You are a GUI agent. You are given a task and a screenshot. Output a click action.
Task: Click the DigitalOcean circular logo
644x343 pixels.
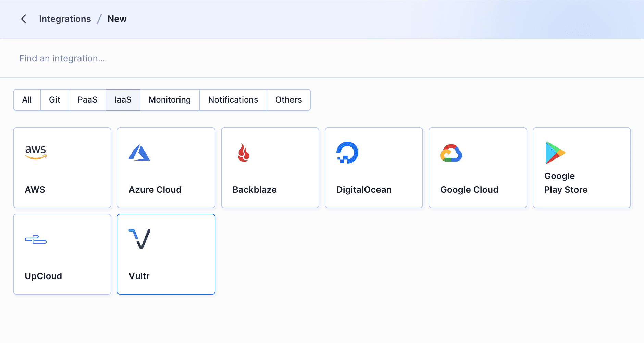pyautogui.click(x=347, y=153)
